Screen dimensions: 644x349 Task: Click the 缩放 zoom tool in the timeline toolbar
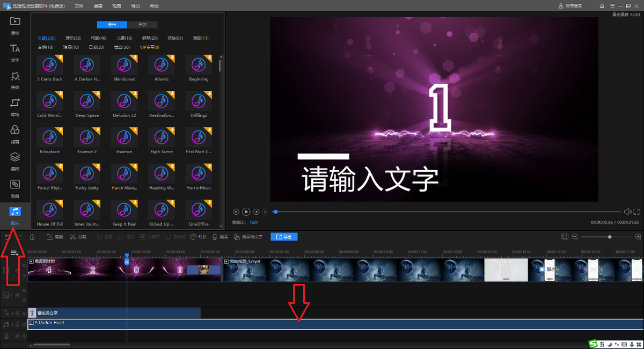click(x=126, y=237)
